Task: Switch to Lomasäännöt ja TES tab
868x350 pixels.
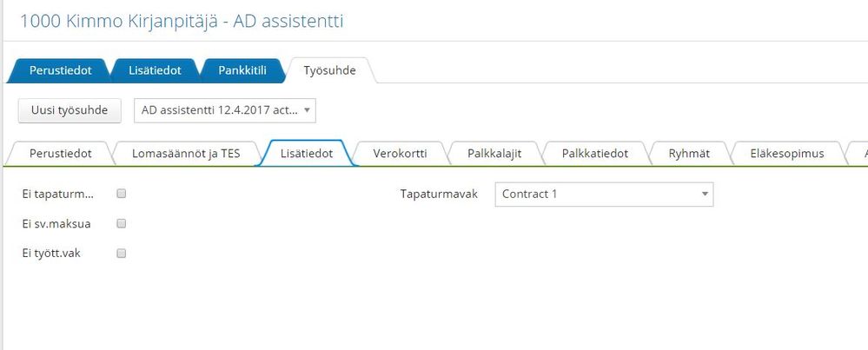Action: pyautogui.click(x=186, y=153)
